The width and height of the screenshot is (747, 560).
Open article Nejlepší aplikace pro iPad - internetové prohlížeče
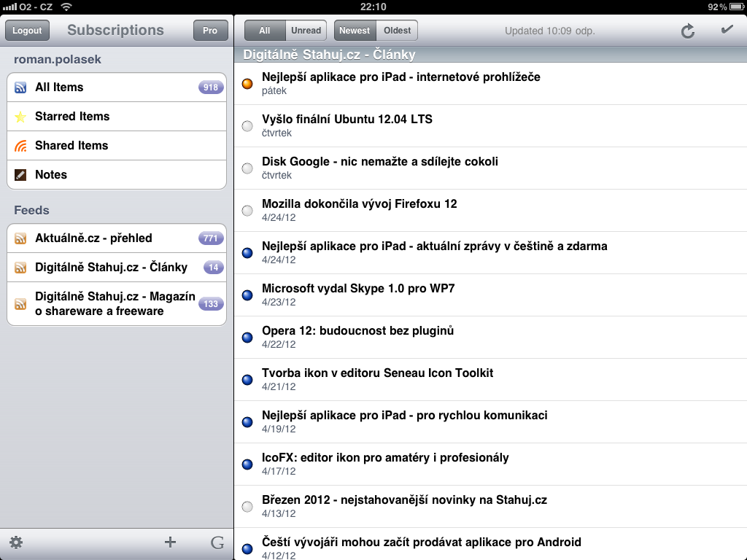(x=491, y=84)
